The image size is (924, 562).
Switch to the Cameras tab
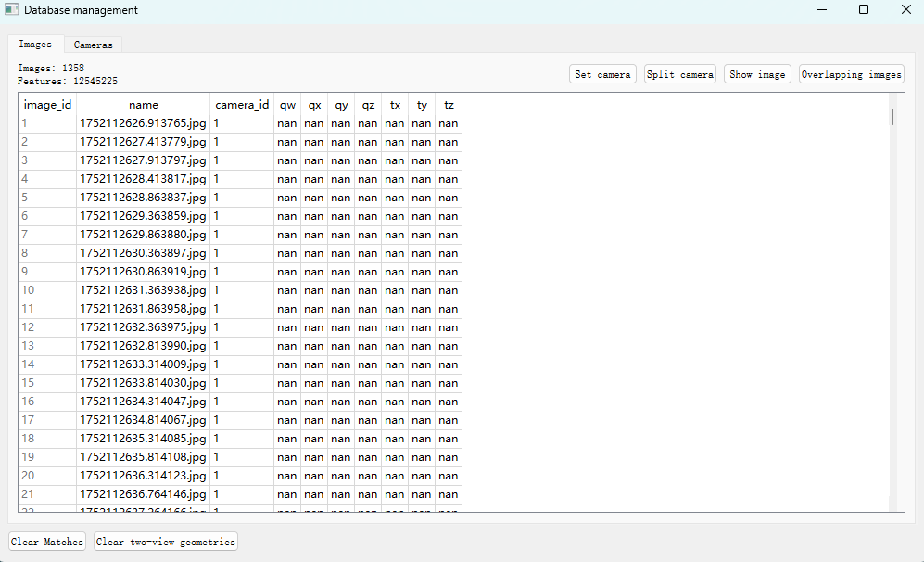tap(93, 45)
